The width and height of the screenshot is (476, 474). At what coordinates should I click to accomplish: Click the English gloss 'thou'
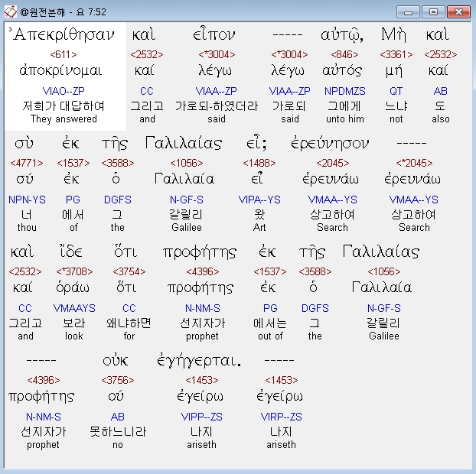(x=27, y=228)
